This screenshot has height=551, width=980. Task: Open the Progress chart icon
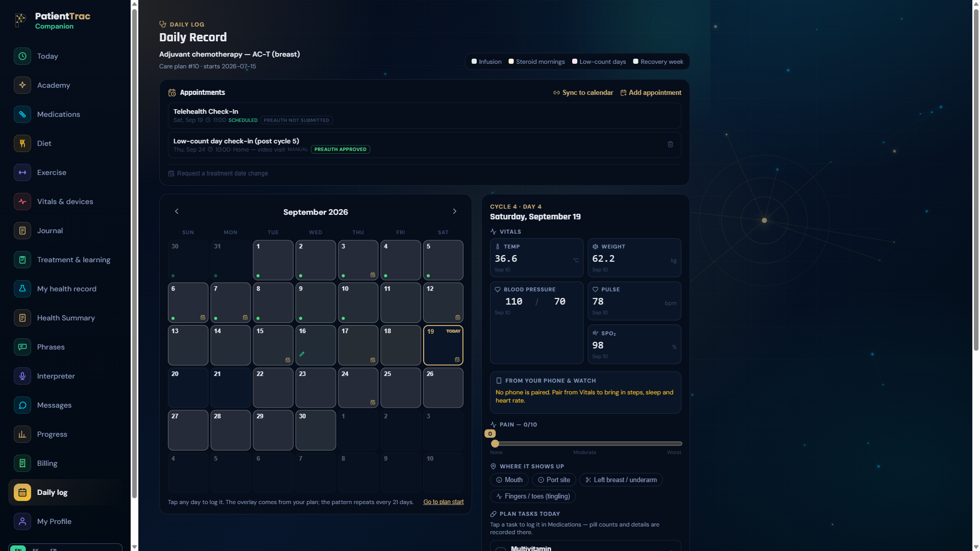pos(22,434)
